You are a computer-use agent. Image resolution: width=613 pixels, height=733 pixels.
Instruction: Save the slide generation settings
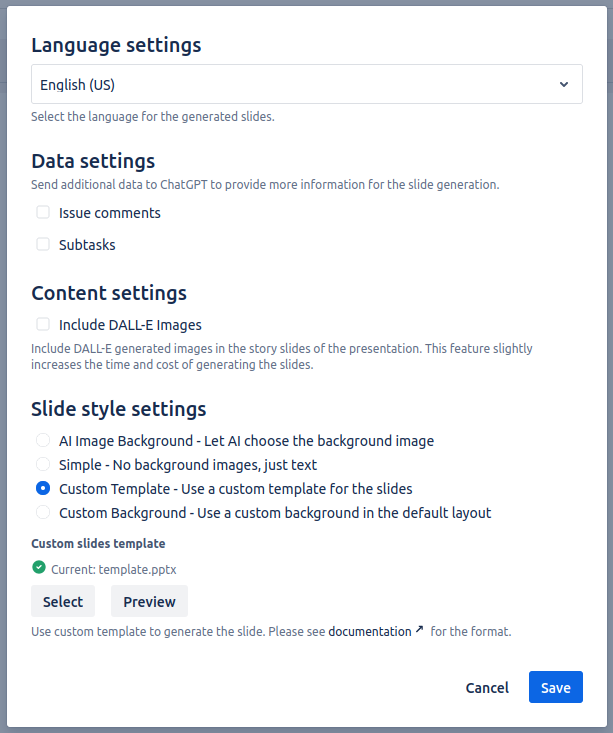point(555,688)
